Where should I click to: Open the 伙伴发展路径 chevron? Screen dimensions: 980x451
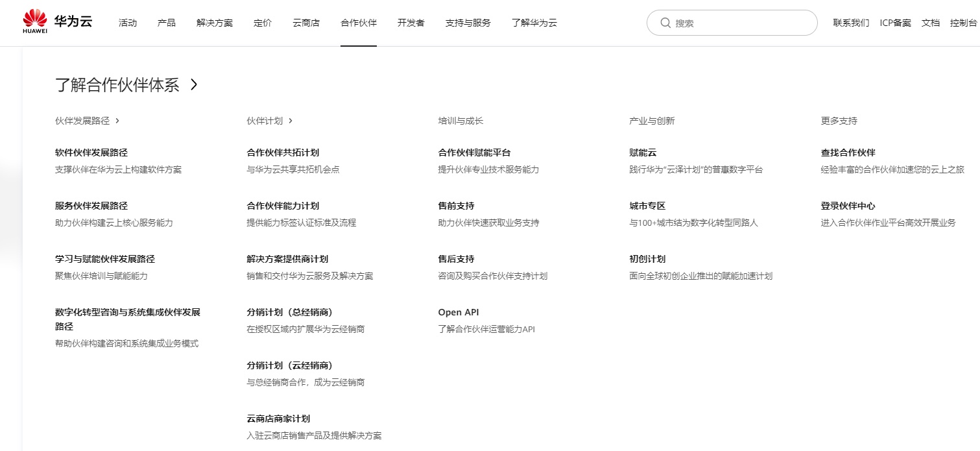(x=117, y=121)
